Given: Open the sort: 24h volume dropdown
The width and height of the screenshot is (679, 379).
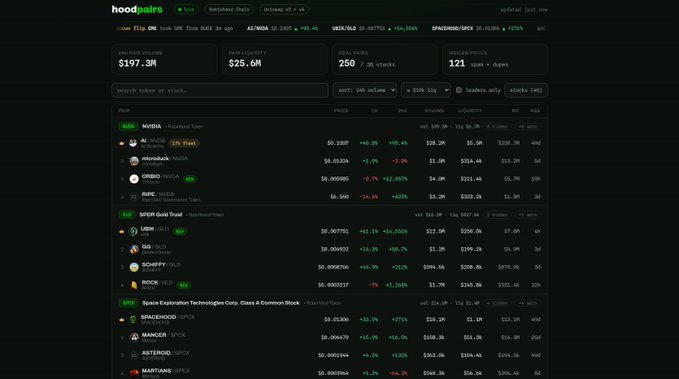Looking at the screenshot, I should point(365,90).
